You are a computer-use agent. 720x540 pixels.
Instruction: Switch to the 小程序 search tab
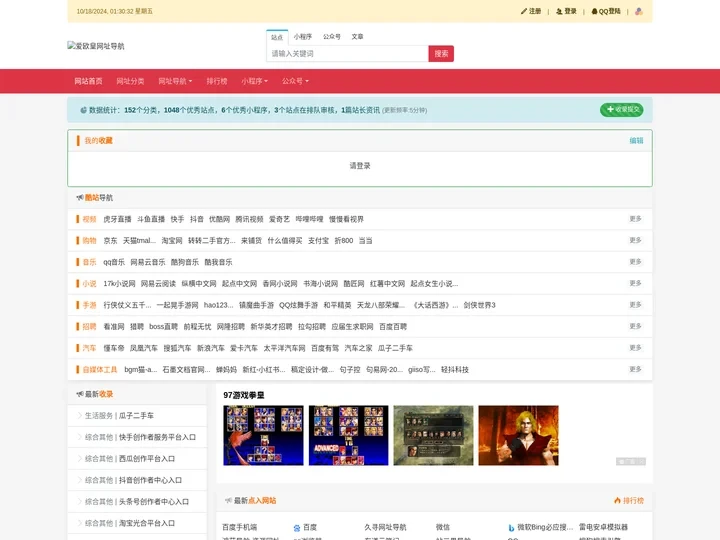pyautogui.click(x=303, y=37)
